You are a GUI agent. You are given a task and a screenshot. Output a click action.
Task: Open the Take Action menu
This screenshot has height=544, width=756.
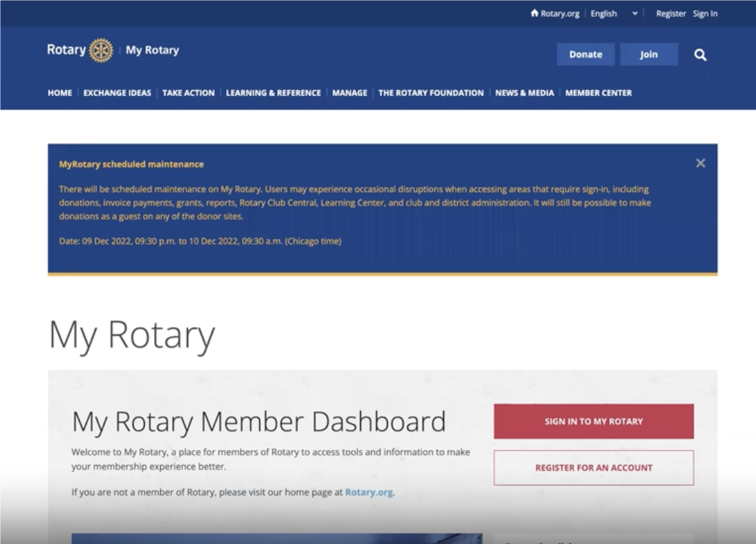pyautogui.click(x=188, y=93)
